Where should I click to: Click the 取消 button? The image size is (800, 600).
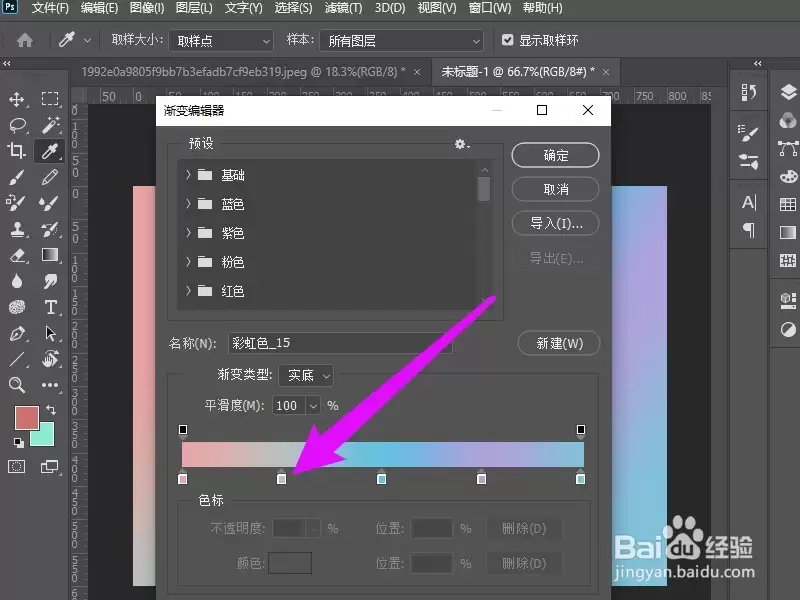pos(555,189)
